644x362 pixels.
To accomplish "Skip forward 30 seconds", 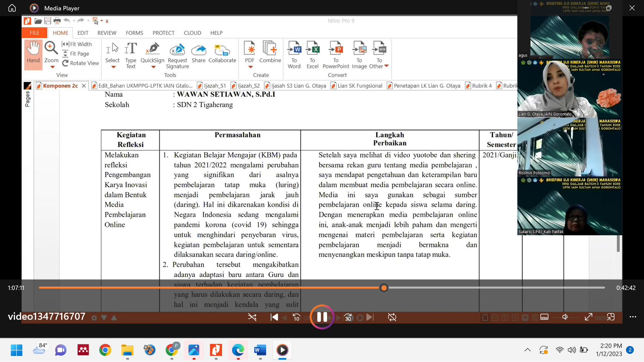I will point(348,317).
